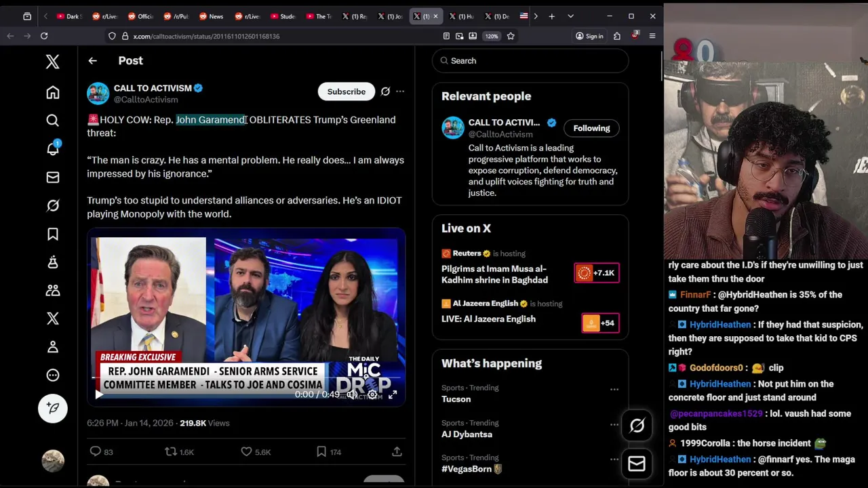Viewport: 868px width, 488px height.
Task: Play the embedded video
Action: [99, 394]
